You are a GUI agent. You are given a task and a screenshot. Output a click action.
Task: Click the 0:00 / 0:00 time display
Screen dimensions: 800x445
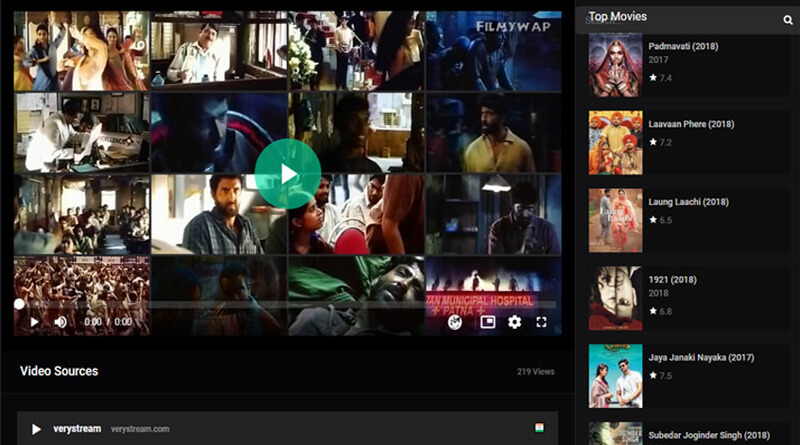(x=108, y=322)
